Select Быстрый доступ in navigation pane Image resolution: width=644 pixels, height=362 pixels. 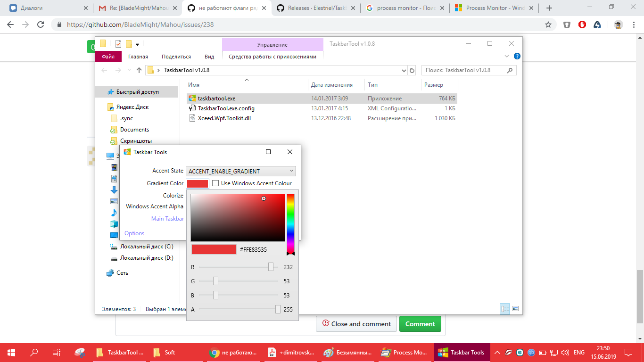[x=137, y=92]
